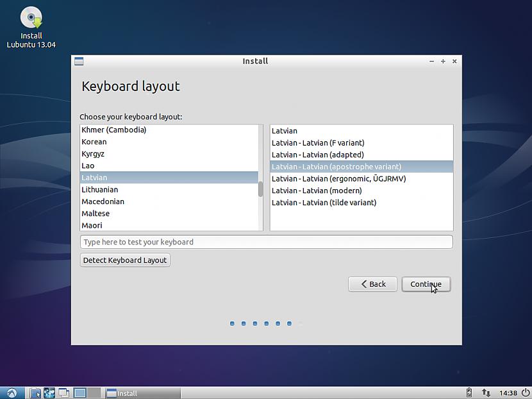Click the battery status tray icon
The height and width of the screenshot is (399, 532).
pos(469,393)
